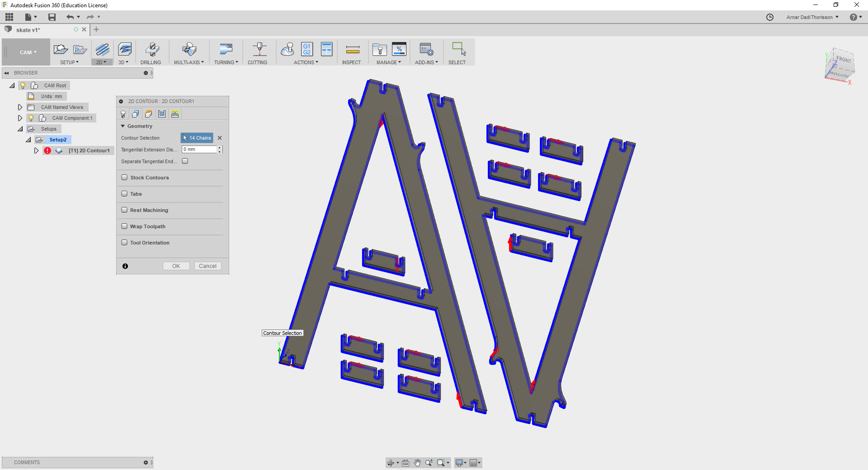Click the 2D milling strategy icon

pos(102,49)
